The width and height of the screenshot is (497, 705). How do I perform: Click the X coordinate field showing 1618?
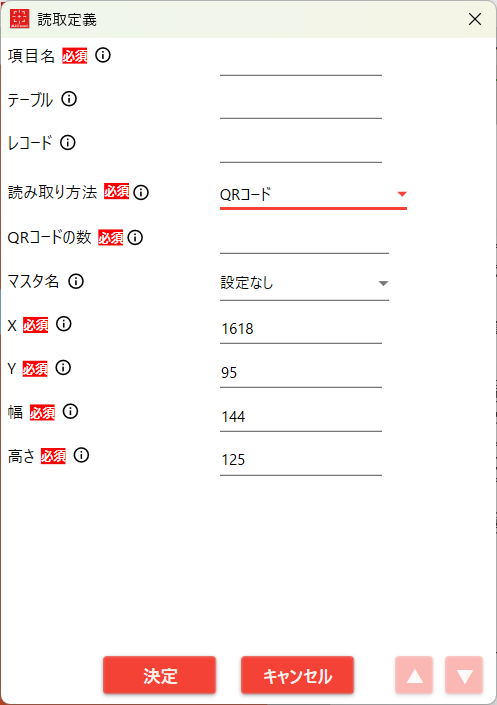click(x=301, y=330)
